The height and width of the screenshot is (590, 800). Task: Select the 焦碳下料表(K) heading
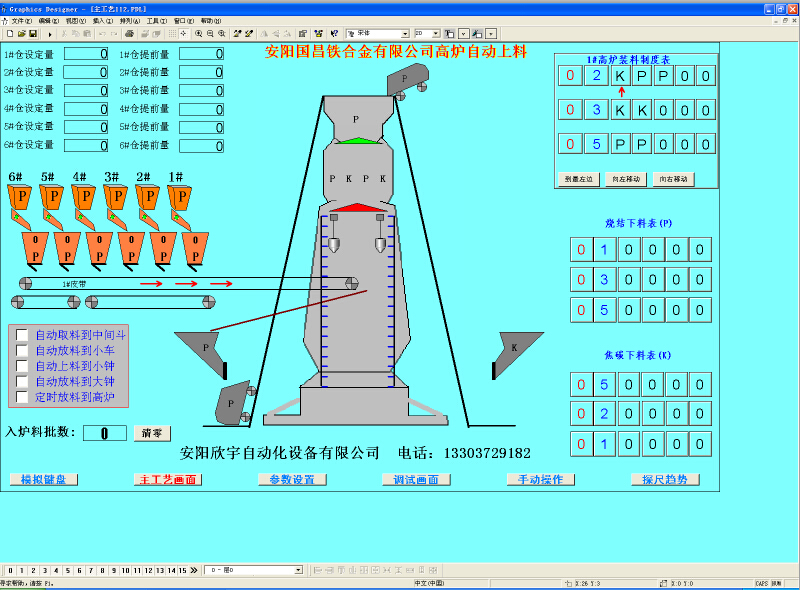click(638, 355)
